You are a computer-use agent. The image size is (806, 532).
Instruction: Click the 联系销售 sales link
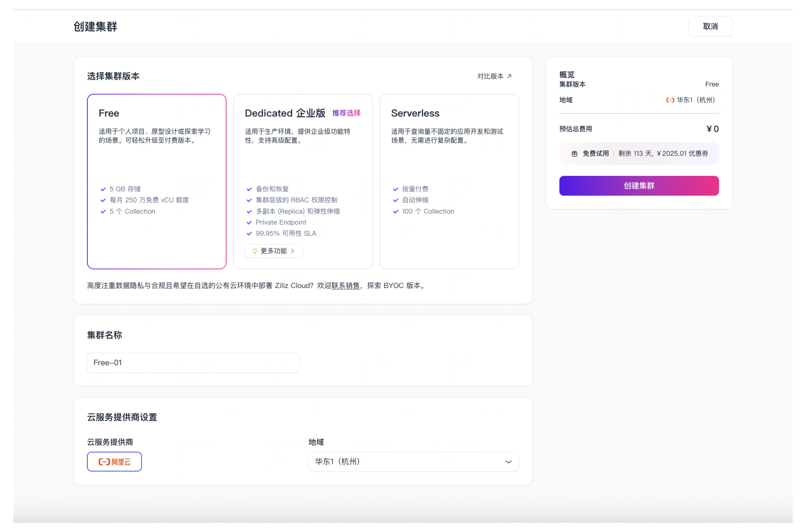point(345,286)
